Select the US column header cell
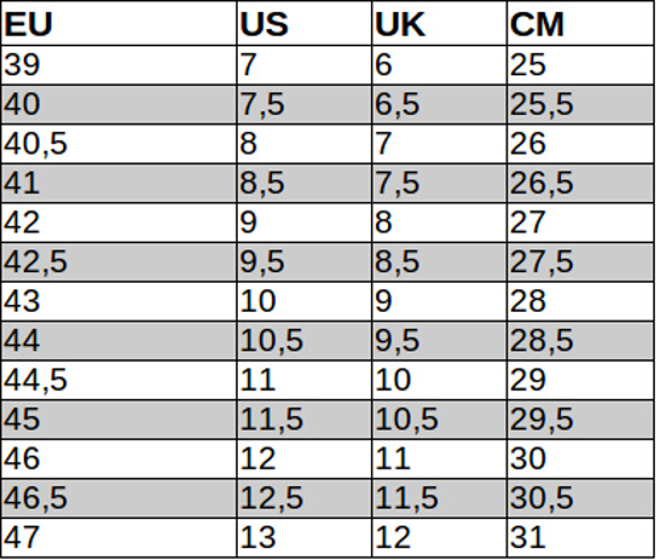 pyautogui.click(x=304, y=23)
